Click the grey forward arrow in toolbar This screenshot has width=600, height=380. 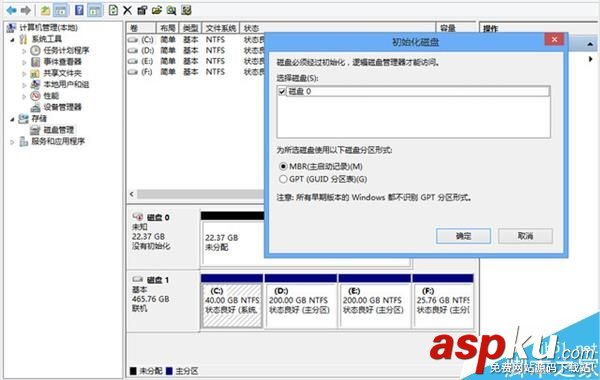tap(26, 10)
